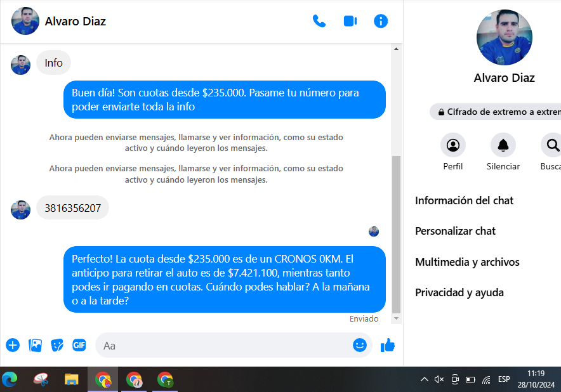This screenshot has height=392, width=561.
Task: Open Microsoft Edge from the taskbar
Action: [10, 379]
